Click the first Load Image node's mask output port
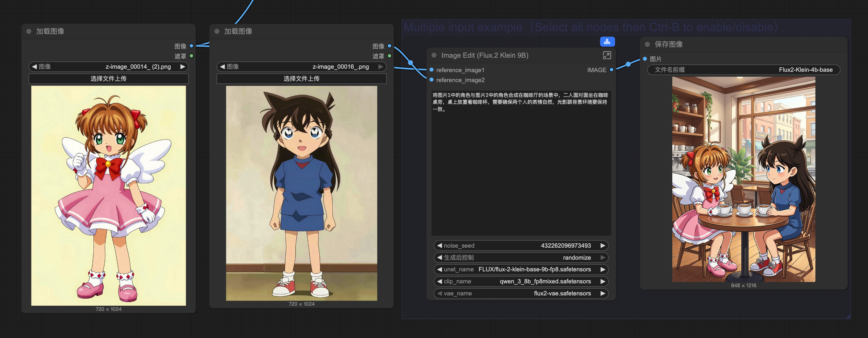This screenshot has height=338, width=868. point(192,56)
